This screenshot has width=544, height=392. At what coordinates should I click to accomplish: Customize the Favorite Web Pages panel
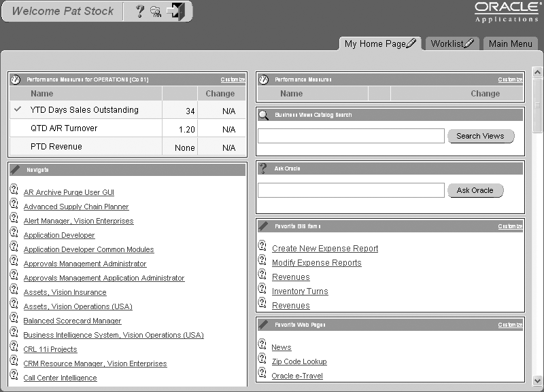tap(511, 325)
